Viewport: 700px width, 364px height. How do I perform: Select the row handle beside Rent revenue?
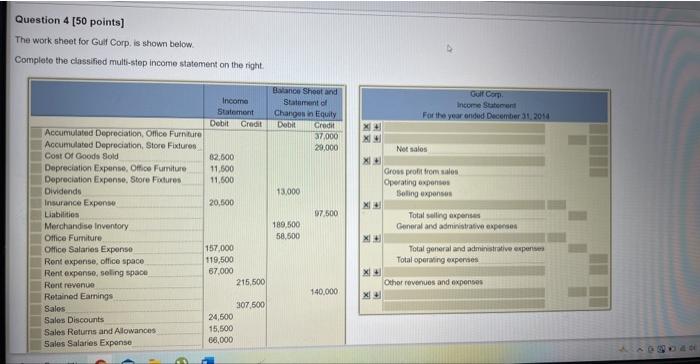pyautogui.click(x=36, y=285)
